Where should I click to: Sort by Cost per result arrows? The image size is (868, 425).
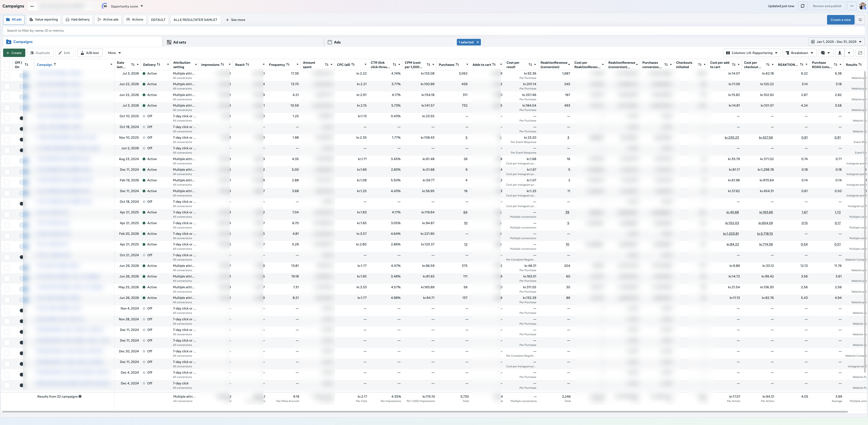click(530, 65)
